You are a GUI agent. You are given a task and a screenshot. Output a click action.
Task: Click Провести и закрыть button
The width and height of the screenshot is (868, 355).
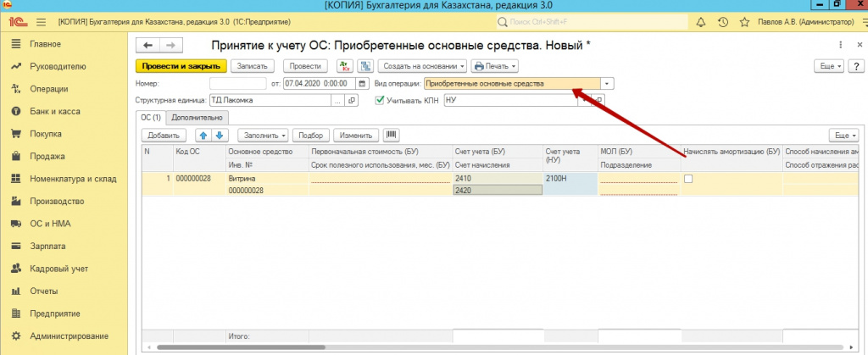181,66
